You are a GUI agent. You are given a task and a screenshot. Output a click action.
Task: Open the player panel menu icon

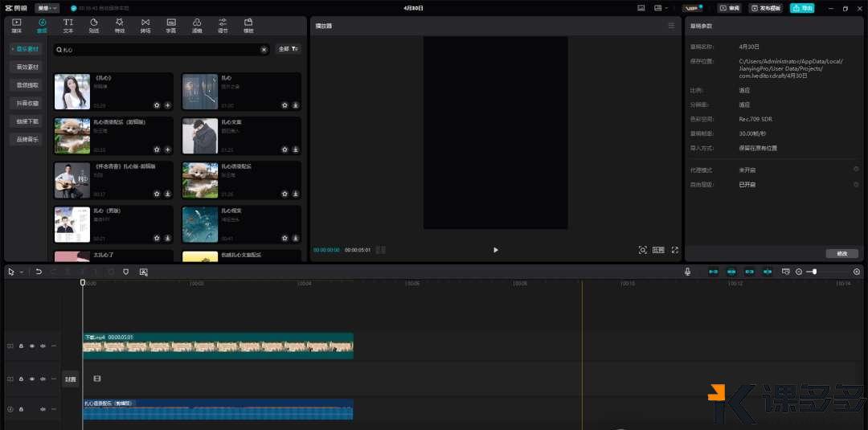click(x=671, y=26)
